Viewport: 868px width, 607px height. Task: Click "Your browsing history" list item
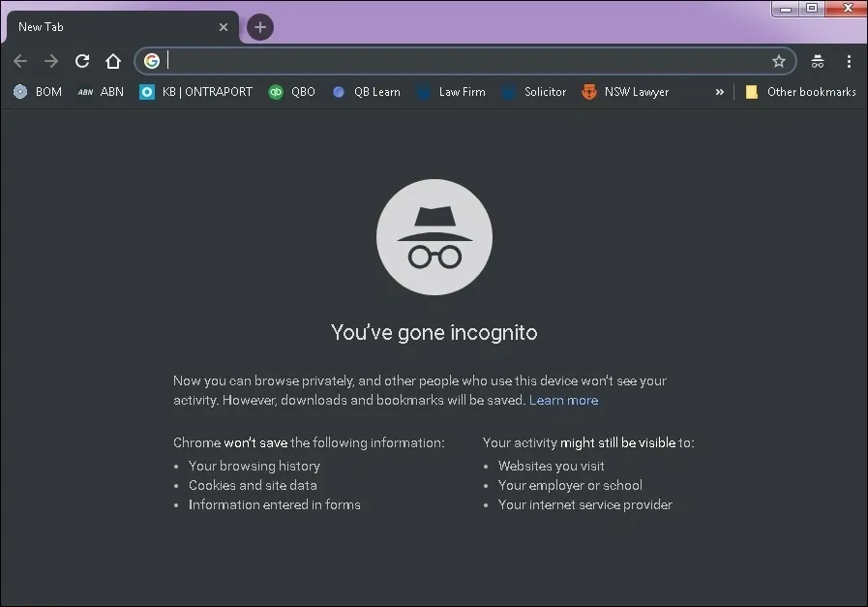point(254,467)
